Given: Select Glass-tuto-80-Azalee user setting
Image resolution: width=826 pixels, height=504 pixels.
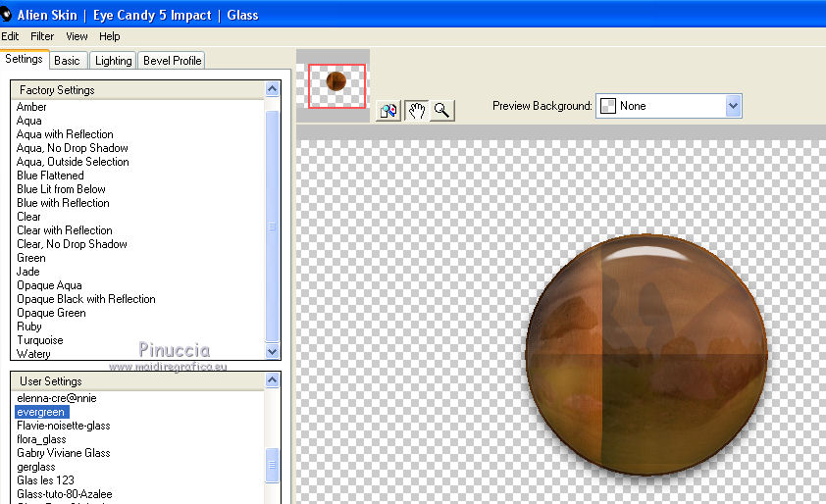Looking at the screenshot, I should pos(65,494).
